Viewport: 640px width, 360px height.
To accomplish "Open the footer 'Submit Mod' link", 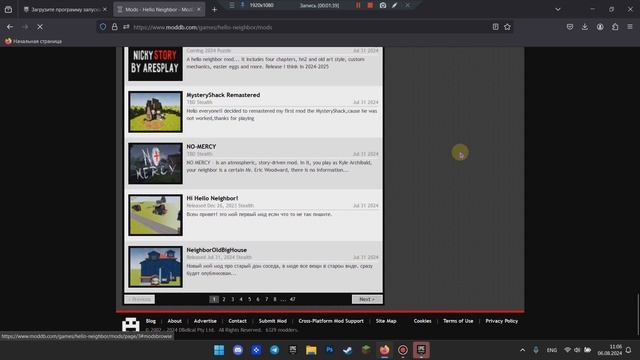I will [273, 321].
